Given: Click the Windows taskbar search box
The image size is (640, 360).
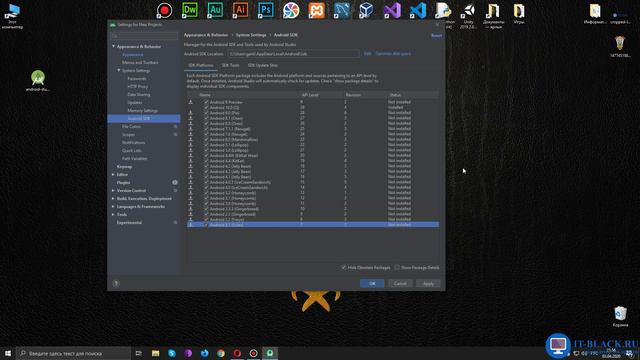Looking at the screenshot, I should tap(73, 353).
